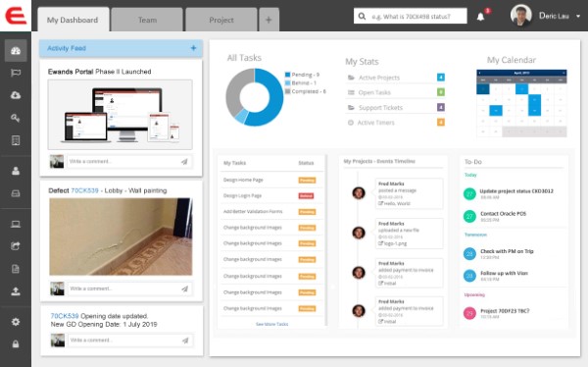Click the red E logo
This screenshot has width=588, height=367.
[16, 16]
